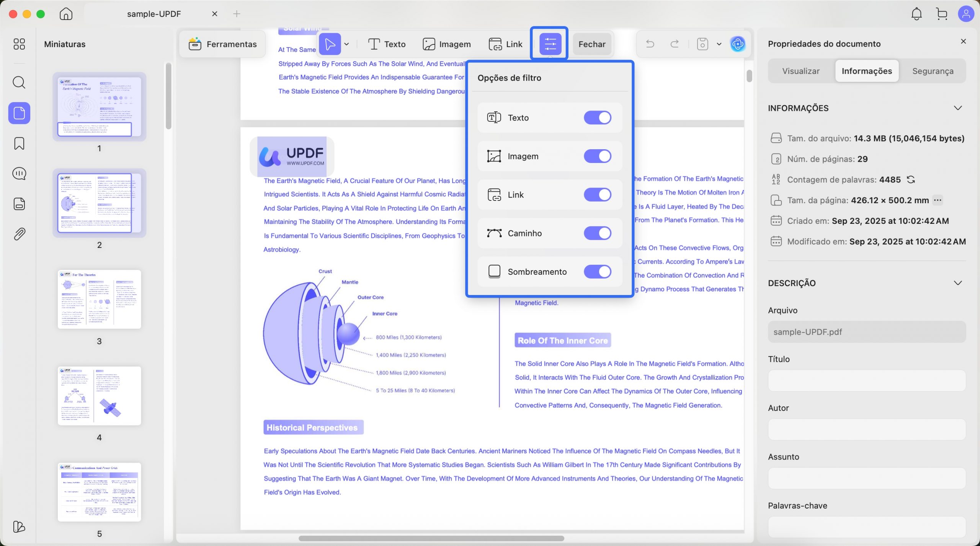
Task: Open the UPDF AI assistant icon
Action: (x=737, y=44)
